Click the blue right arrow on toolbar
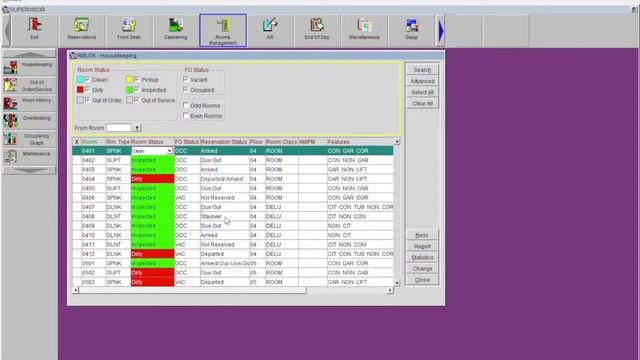Viewport: 640px width, 360px height. 440,31
